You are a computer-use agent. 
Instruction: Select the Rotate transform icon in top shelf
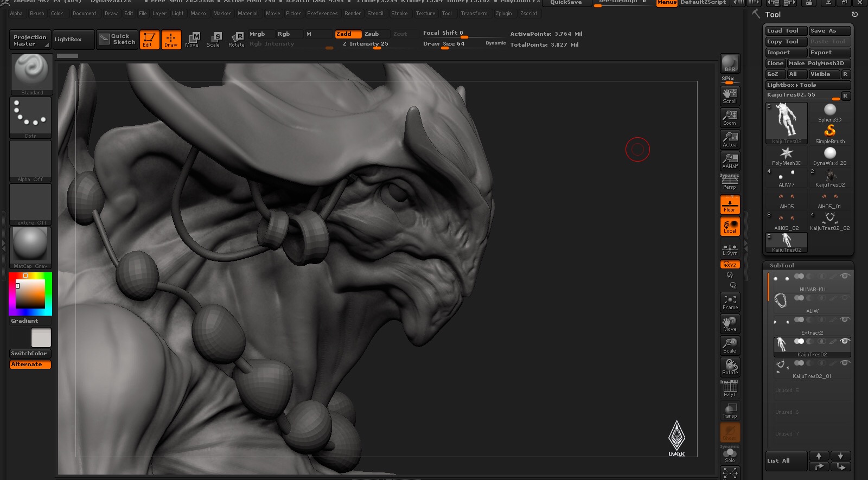236,40
